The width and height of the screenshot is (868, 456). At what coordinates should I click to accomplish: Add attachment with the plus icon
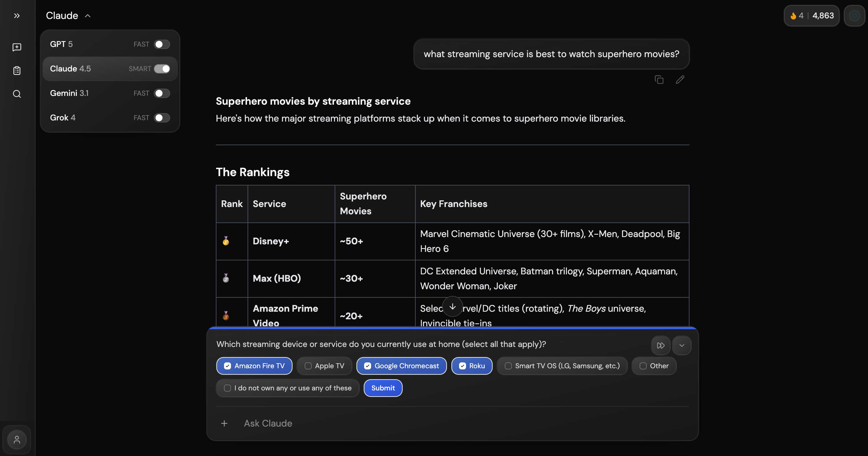click(224, 423)
